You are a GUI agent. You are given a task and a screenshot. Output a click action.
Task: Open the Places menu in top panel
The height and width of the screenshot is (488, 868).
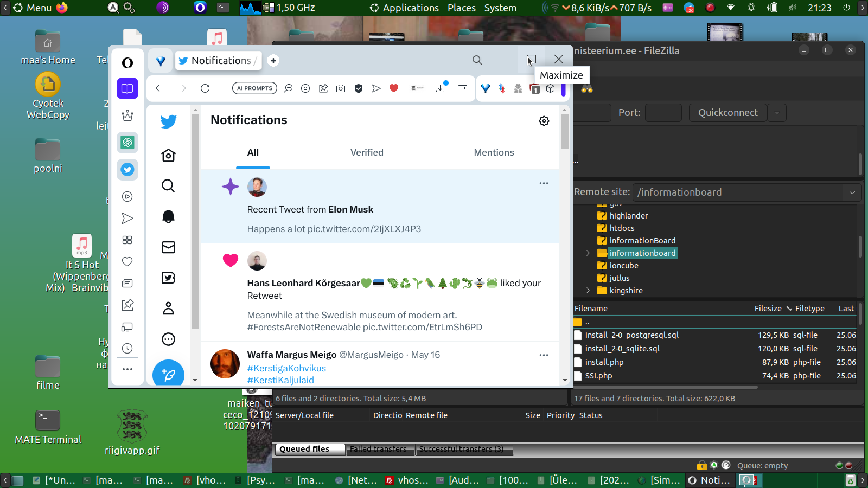[462, 8]
